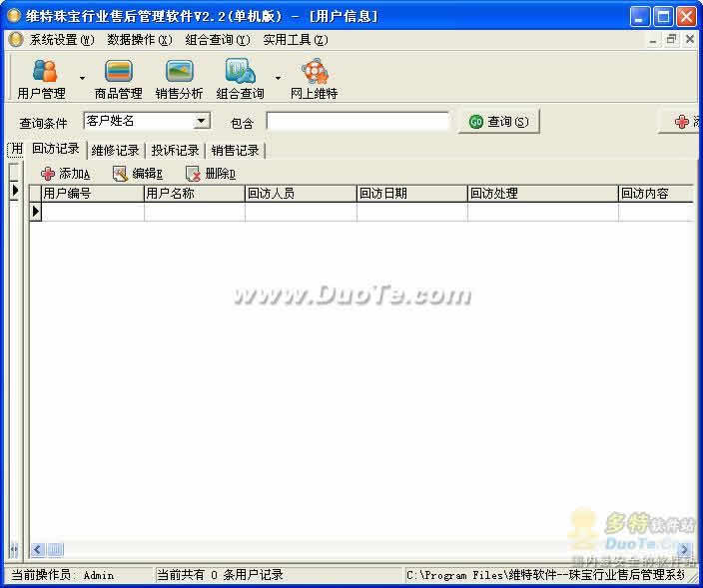Screen dimensions: 703x588
Task: Minimize the inner child window
Action: click(x=653, y=40)
